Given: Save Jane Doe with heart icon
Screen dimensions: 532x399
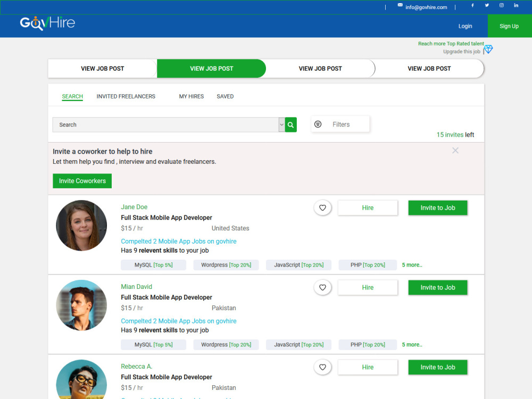Looking at the screenshot, I should 323,207.
